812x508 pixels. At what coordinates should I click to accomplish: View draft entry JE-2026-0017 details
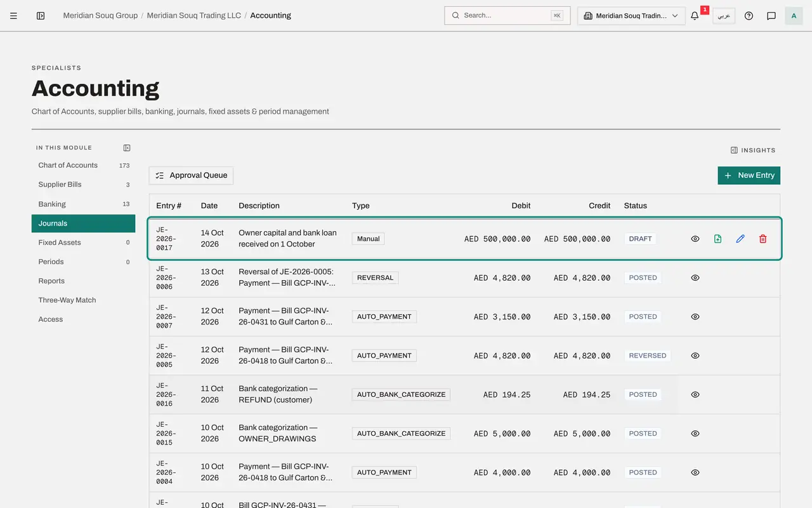click(x=695, y=239)
